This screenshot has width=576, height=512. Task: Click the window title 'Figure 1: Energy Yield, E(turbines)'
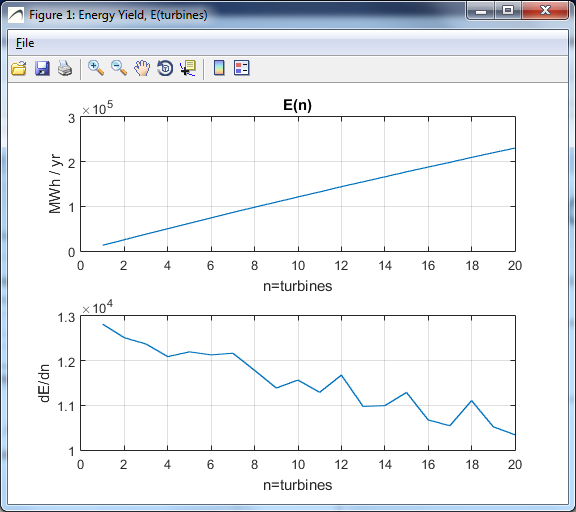(x=118, y=15)
